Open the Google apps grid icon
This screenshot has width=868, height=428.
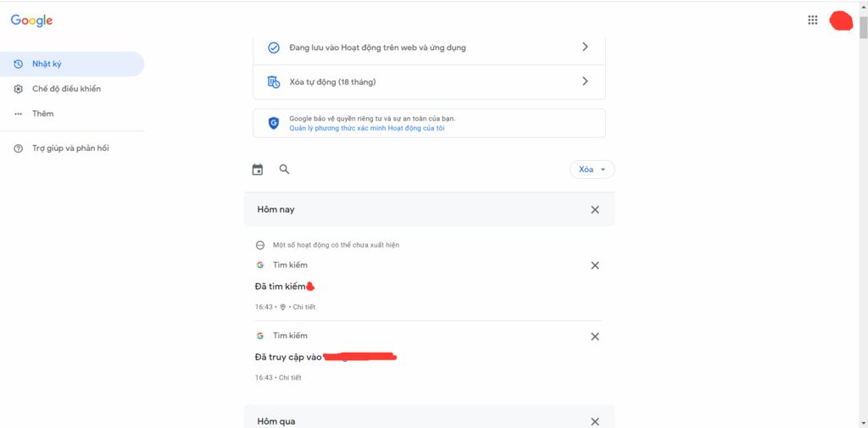click(x=812, y=20)
